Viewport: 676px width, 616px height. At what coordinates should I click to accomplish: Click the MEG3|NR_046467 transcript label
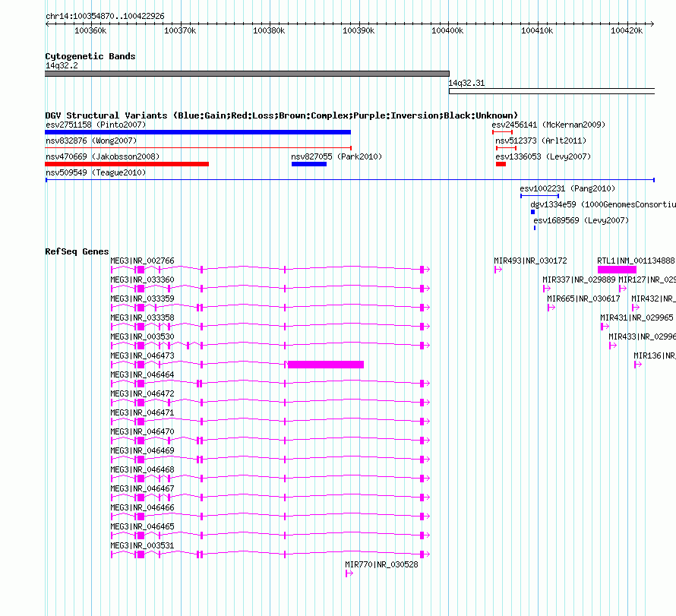pyautogui.click(x=142, y=489)
